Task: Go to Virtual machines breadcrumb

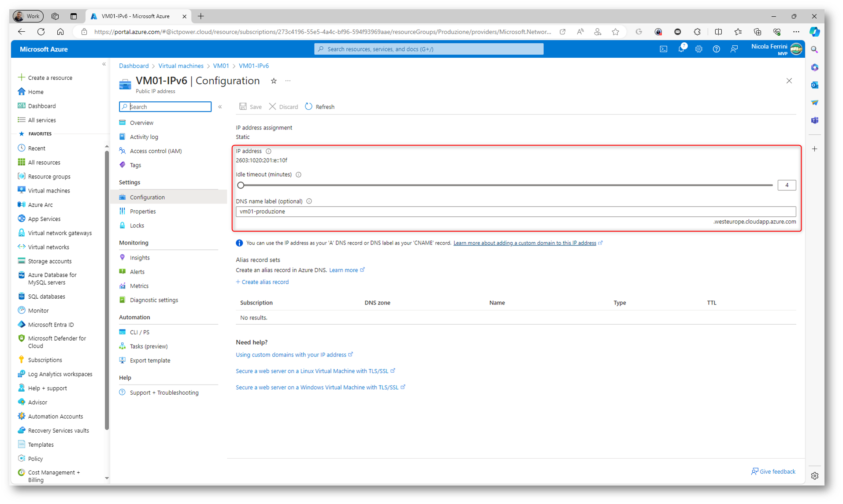Action: click(x=181, y=66)
